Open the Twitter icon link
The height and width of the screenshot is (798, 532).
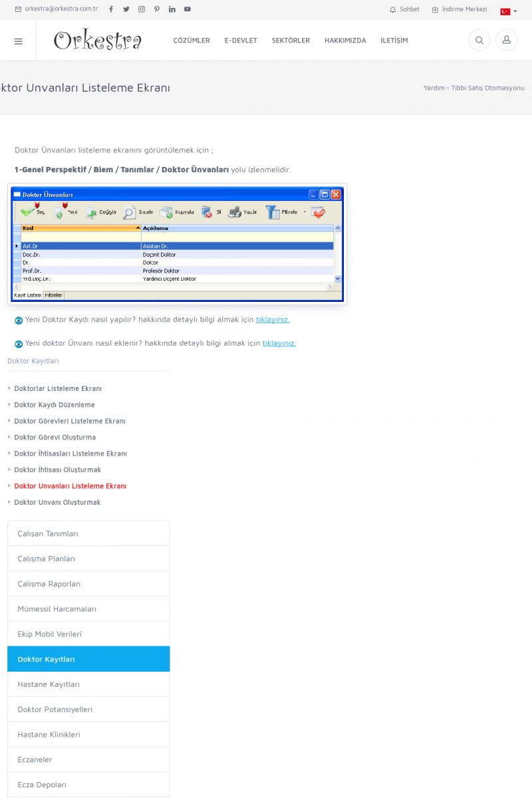[126, 9]
